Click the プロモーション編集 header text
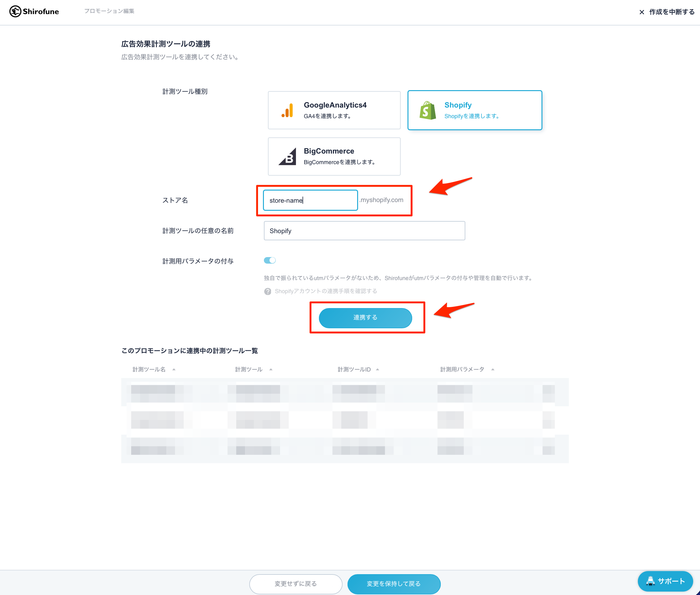 (x=109, y=11)
